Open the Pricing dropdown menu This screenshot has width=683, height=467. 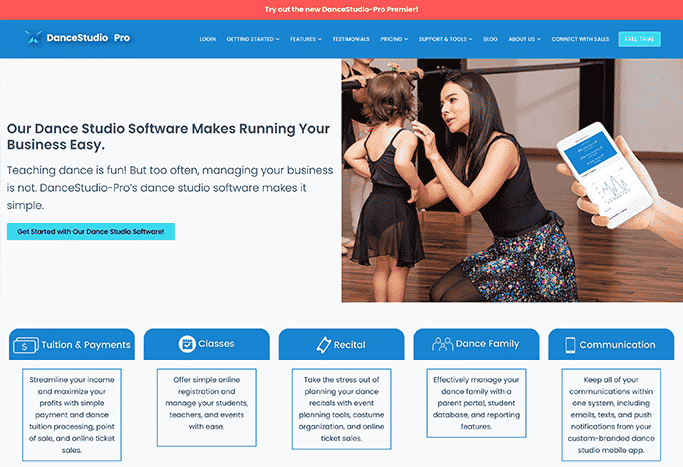point(394,39)
